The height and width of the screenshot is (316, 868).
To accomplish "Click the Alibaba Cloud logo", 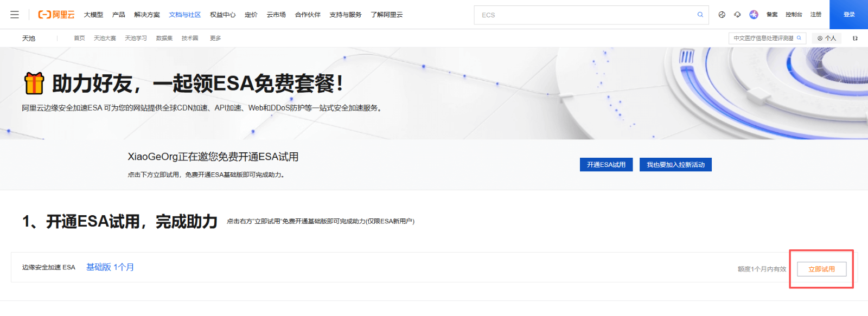I will [56, 15].
